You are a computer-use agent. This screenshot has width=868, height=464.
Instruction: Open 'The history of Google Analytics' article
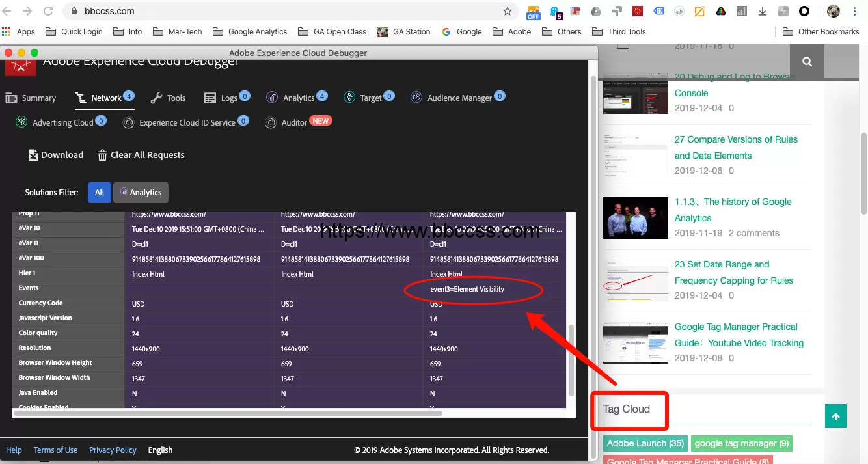tap(733, 210)
